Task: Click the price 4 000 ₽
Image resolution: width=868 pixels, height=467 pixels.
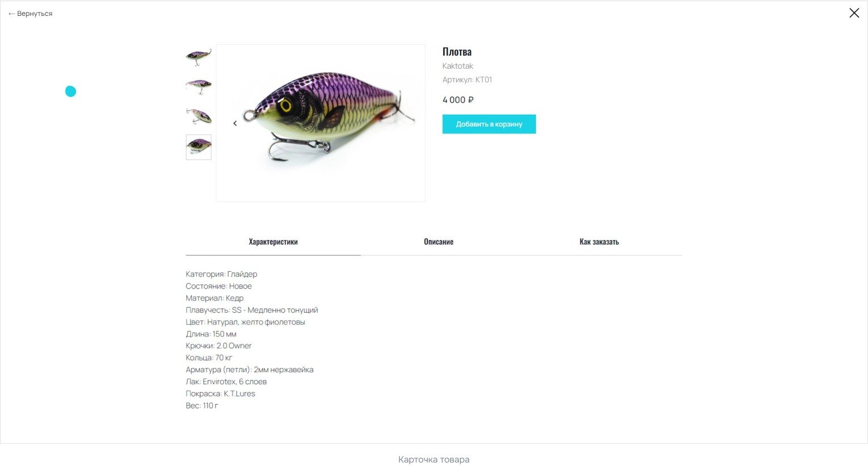Action: pos(458,100)
